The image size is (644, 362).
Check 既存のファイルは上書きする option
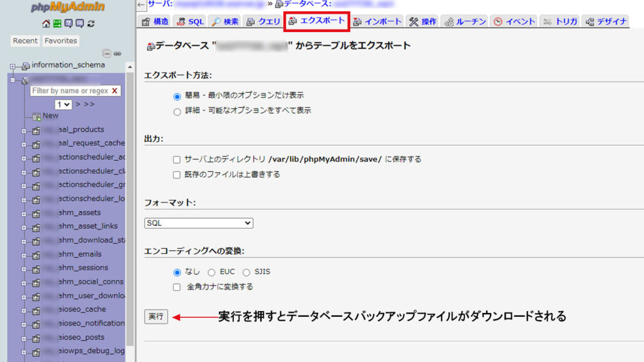pos(177,175)
